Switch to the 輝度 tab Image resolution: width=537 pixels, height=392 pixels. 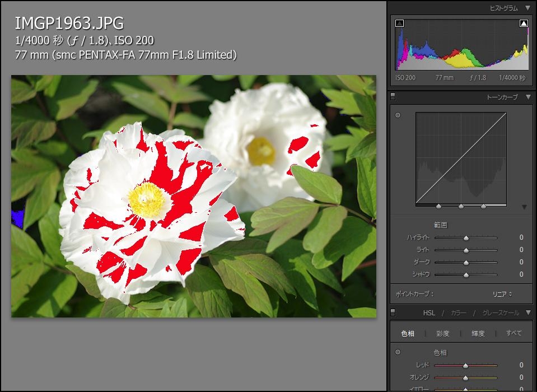click(478, 333)
